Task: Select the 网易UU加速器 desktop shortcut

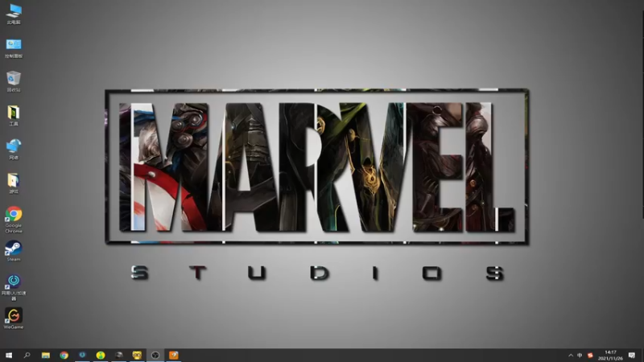Action: pos(14,287)
